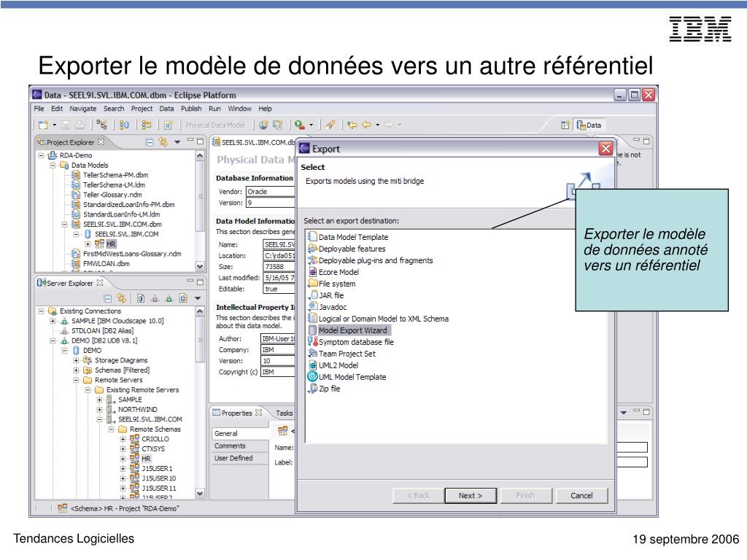Click the disabled Back button
This screenshot has height=560, width=747.
418,496
